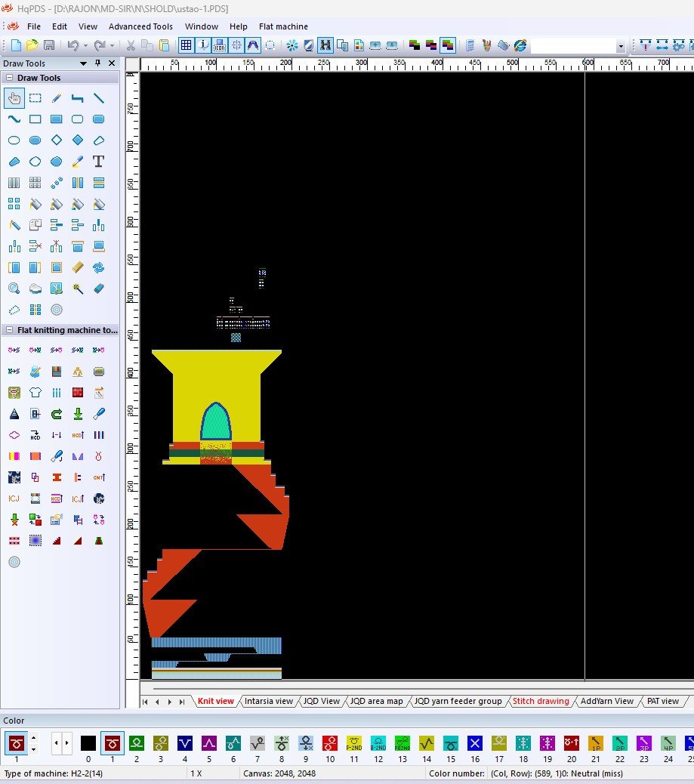Switch to the Intarsia view tab
The width and height of the screenshot is (694, 784).
tap(268, 701)
